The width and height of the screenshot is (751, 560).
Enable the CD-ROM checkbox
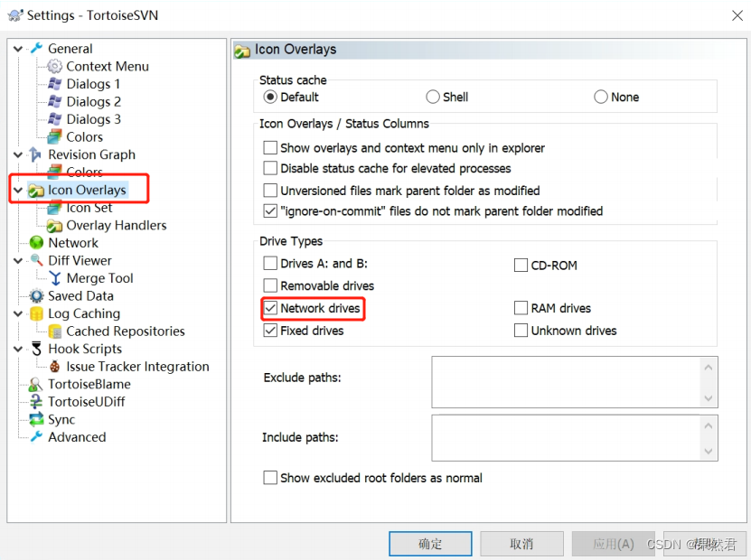[x=521, y=266]
